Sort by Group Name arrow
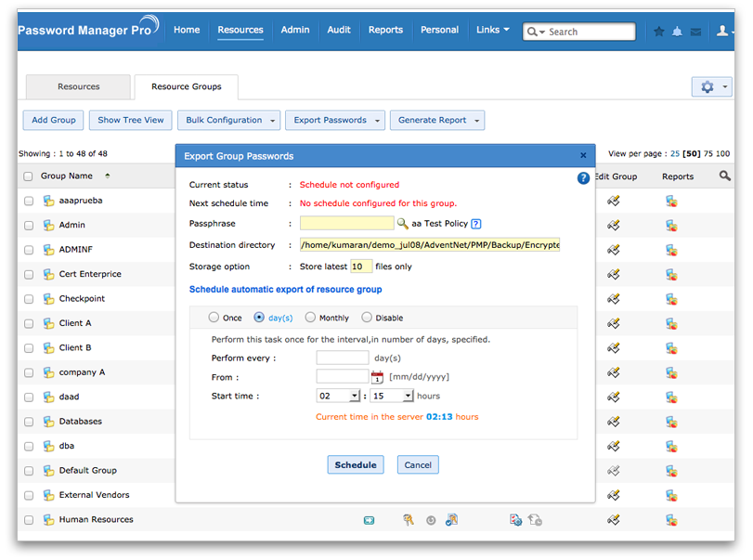Image resolution: width=753 pixels, height=560 pixels. pos(108,176)
